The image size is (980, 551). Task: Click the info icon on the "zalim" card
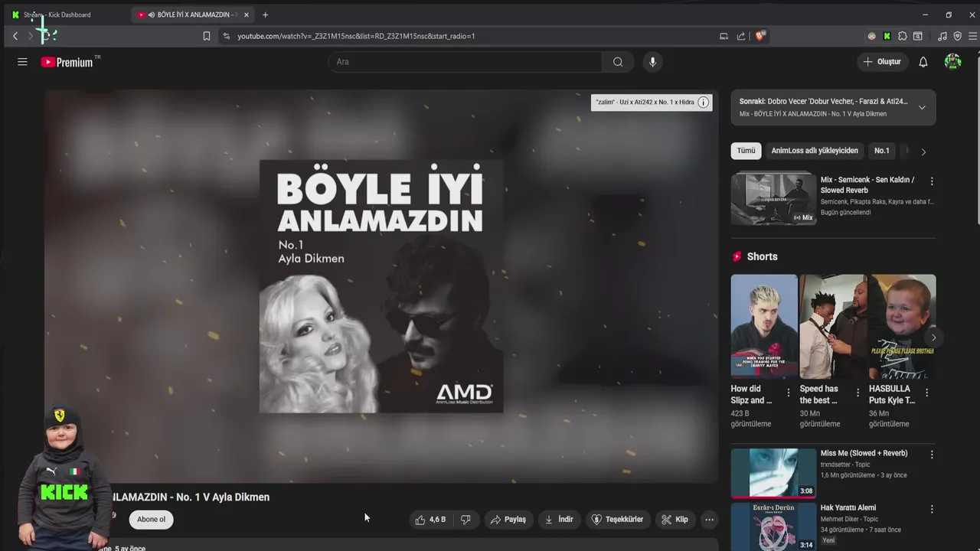coord(703,103)
